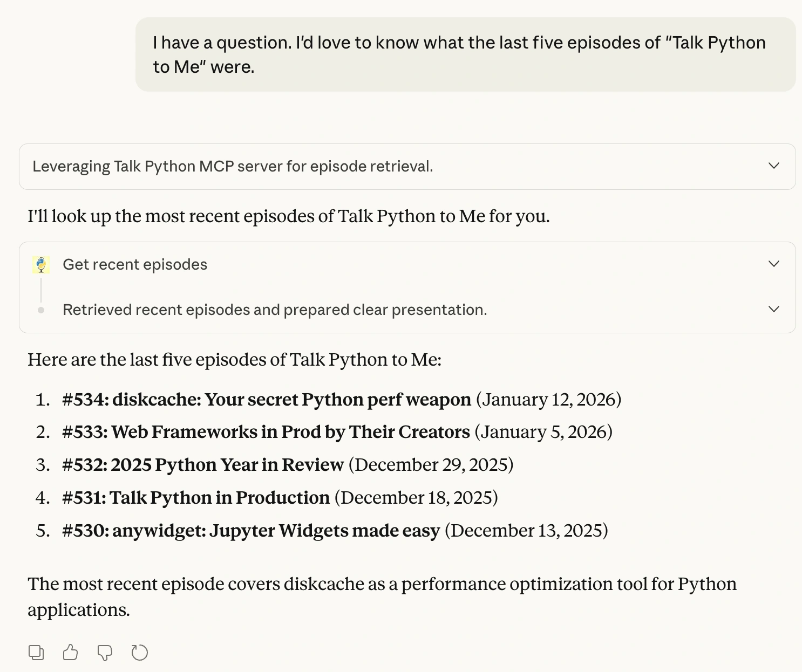
Task: Click the "Here are the last five episodes" line
Action: [235, 360]
